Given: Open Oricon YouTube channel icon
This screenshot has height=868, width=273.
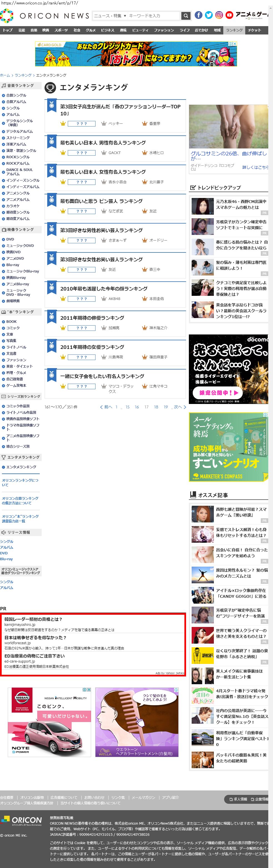Looking at the screenshot, I should pyautogui.click(x=229, y=15).
